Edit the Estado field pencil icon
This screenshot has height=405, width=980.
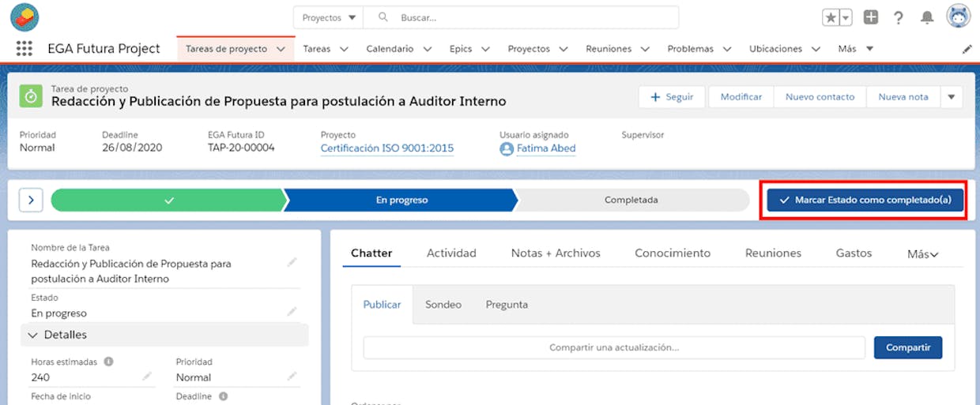292,312
